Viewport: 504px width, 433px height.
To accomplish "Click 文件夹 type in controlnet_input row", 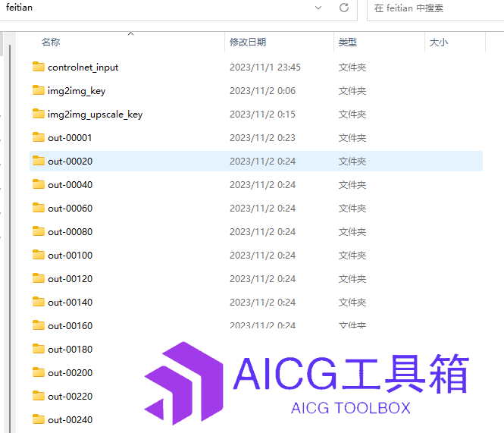I will 352,67.
